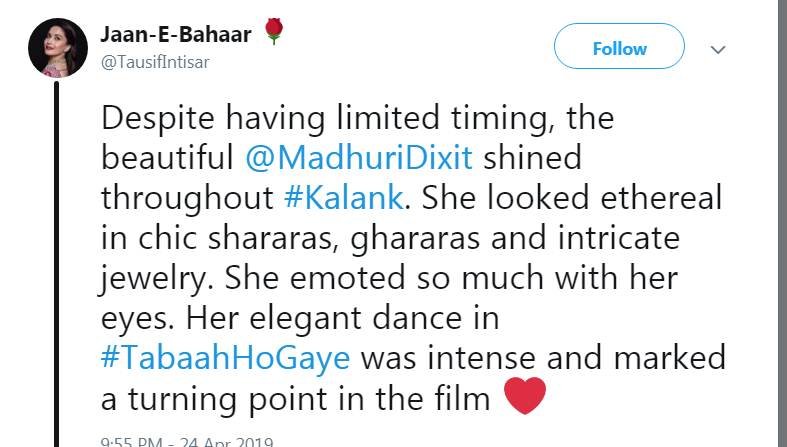Open the Jaan-E-Bahaar profile picture
This screenshot has height=447, width=787.
click(57, 47)
